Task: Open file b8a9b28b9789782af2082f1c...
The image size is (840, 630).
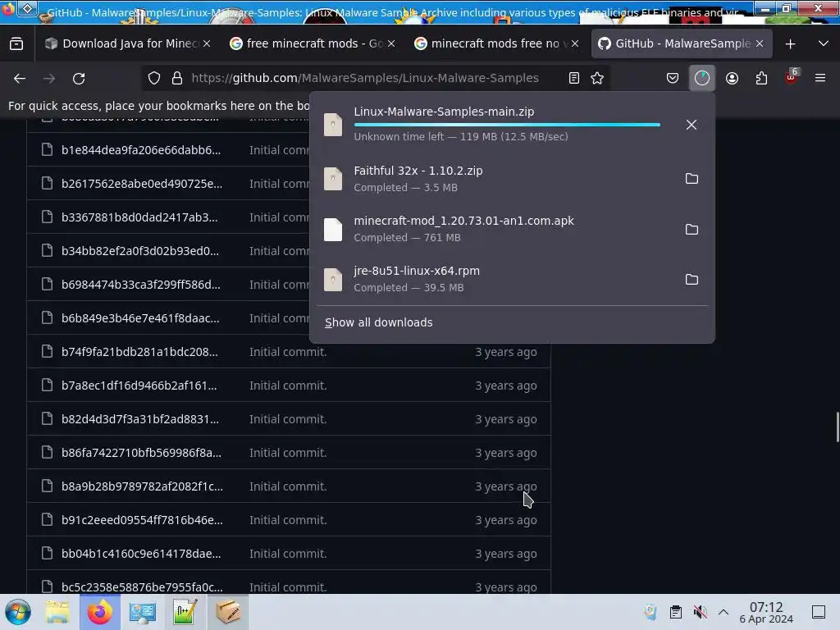Action: pyautogui.click(x=143, y=486)
